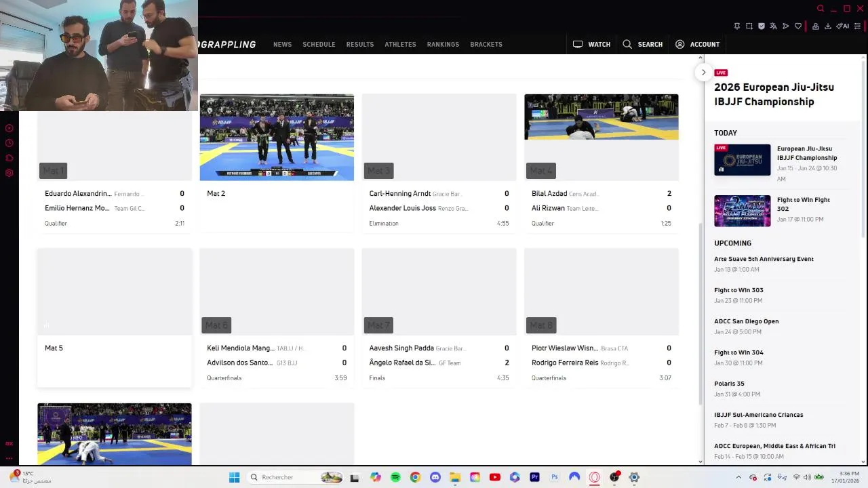Open the Fight to Win 303 event
The width and height of the screenshot is (868, 488).
coord(738,290)
